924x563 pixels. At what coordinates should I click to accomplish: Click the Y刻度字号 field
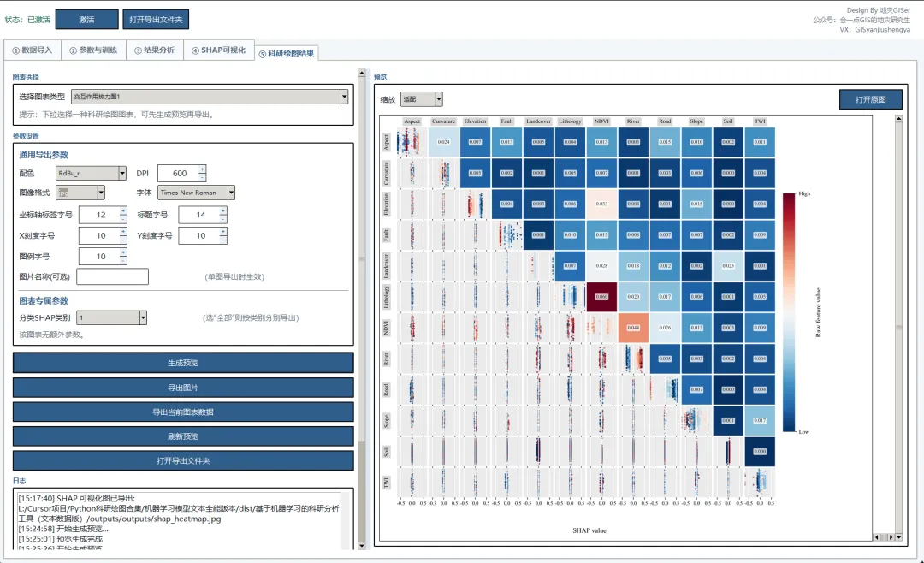point(199,236)
